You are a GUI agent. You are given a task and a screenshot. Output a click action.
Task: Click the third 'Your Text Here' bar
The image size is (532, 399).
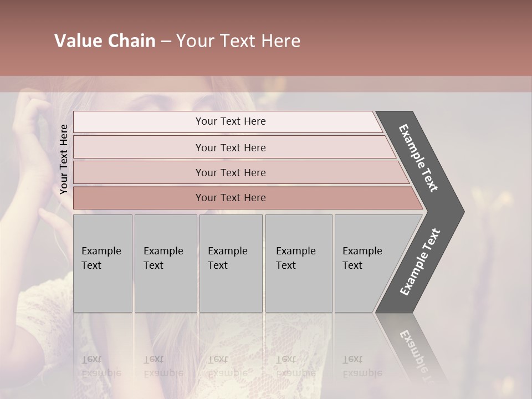point(241,172)
